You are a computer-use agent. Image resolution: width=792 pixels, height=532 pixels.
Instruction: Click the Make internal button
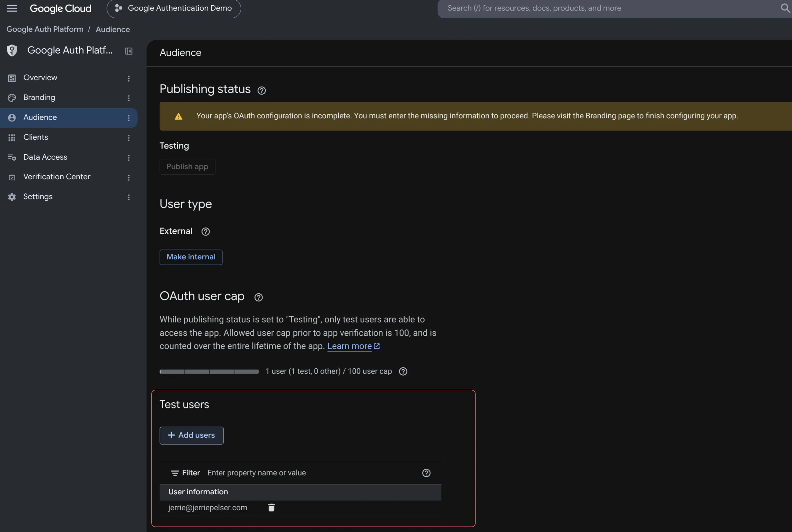191,257
